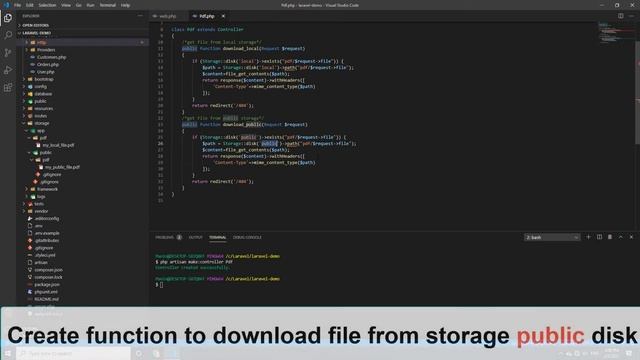Screen dimensions: 640x360
Task: Open the phpunit.xml file
Action: tap(46, 292)
